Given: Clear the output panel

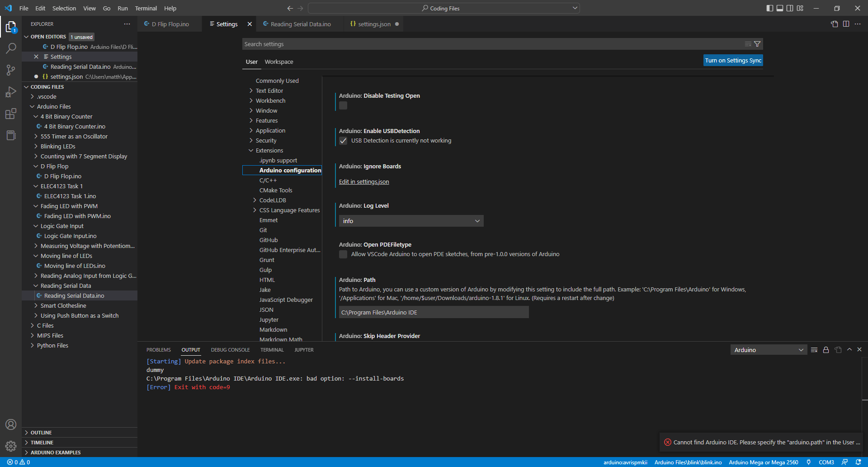Looking at the screenshot, I should [x=814, y=350].
